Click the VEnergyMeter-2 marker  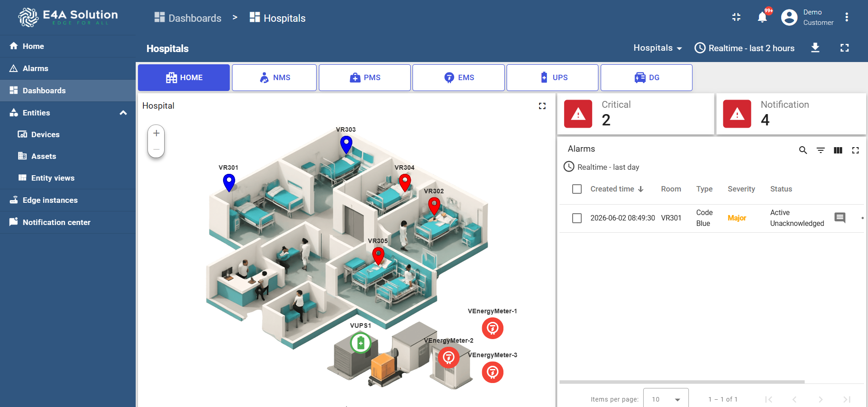[449, 357]
